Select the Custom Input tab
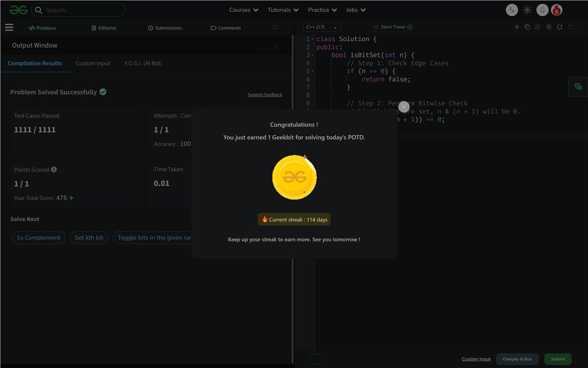This screenshot has height=368, width=588. click(93, 63)
